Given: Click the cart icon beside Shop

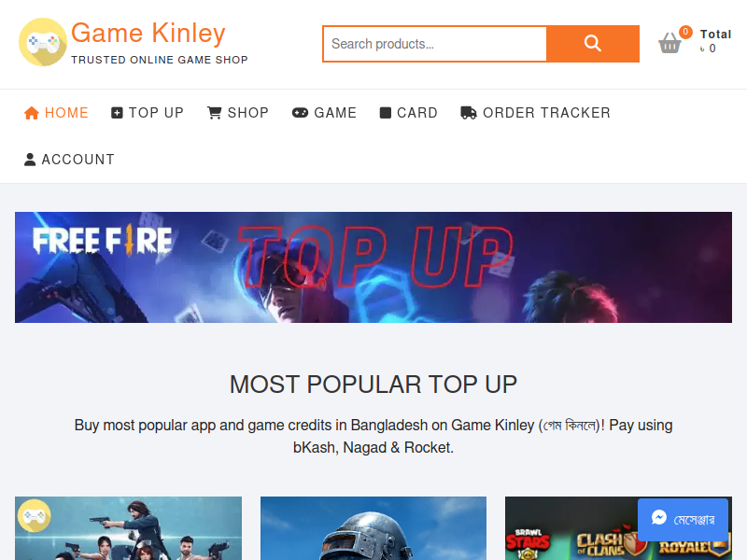Looking at the screenshot, I should [x=215, y=113].
